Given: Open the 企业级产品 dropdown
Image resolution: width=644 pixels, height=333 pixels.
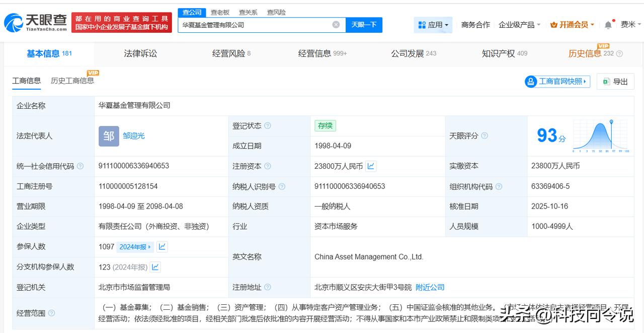Looking at the screenshot, I should coord(519,25).
